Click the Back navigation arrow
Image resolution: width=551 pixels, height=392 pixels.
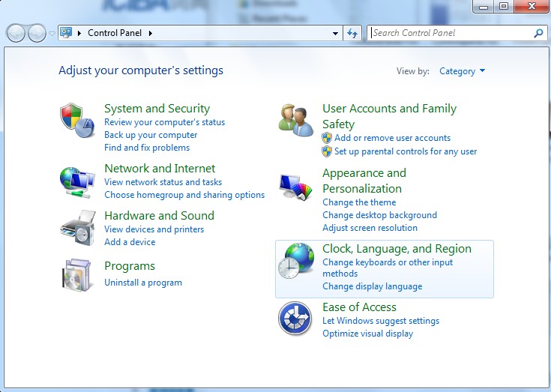coord(16,34)
